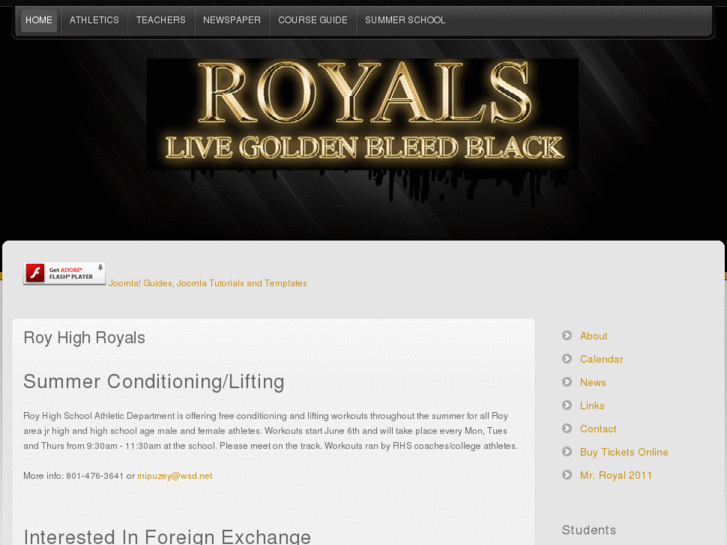This screenshot has height=545, width=727.
Task: Open the Home menu item
Action: (x=38, y=20)
